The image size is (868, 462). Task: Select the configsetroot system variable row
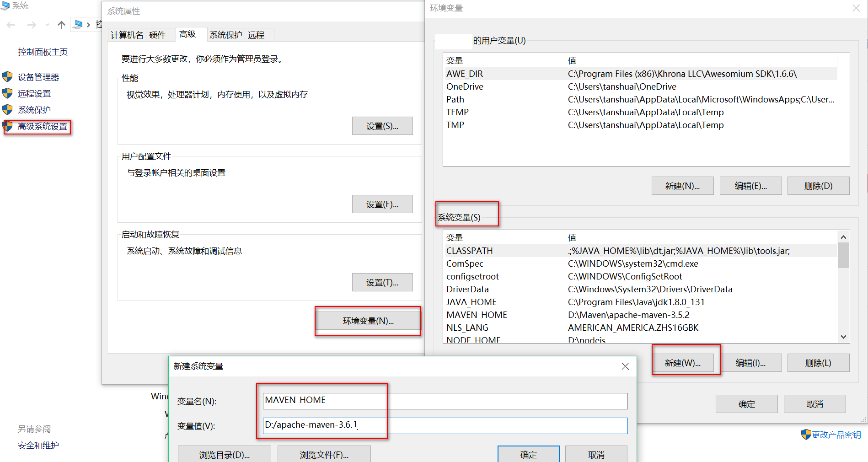640,276
